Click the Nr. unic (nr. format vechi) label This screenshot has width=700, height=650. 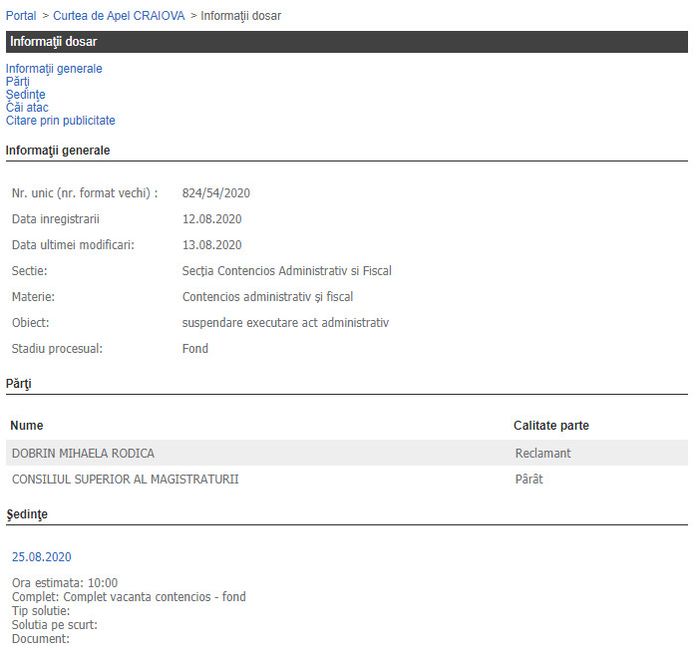85,193
